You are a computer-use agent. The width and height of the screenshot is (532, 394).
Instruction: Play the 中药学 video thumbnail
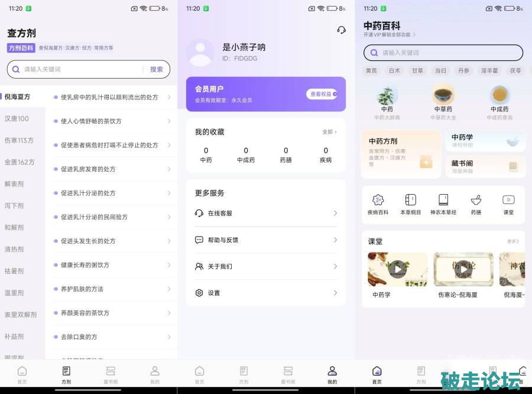point(397,269)
